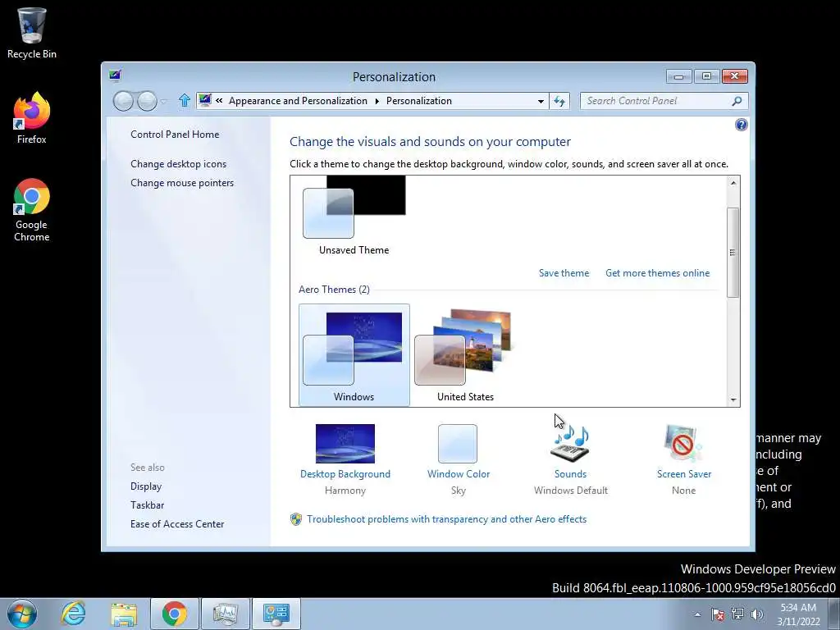Image resolution: width=840 pixels, height=630 pixels.
Task: Open the recent pages dropdown arrow
Action: [x=163, y=101]
